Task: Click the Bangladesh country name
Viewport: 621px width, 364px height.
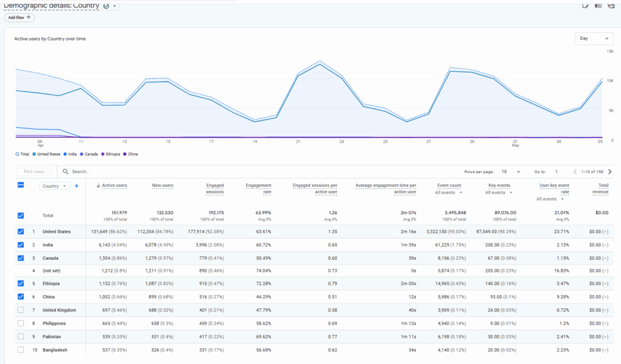Action: click(x=55, y=350)
